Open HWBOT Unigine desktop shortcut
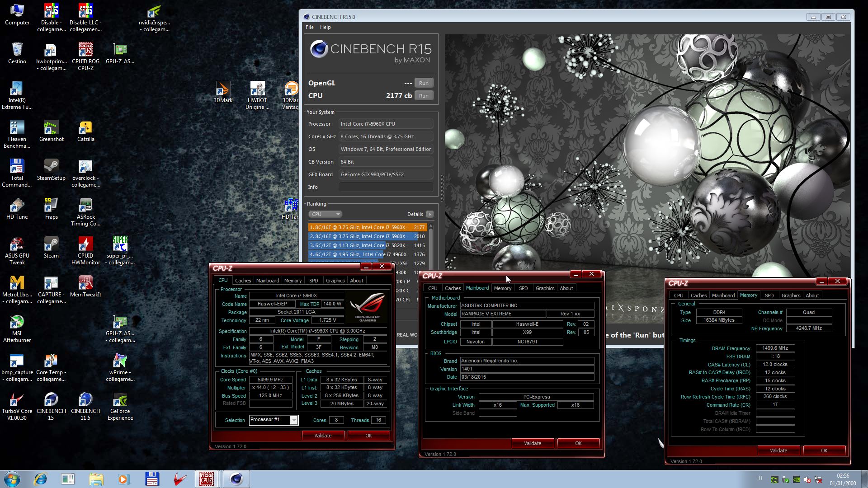 [257, 95]
